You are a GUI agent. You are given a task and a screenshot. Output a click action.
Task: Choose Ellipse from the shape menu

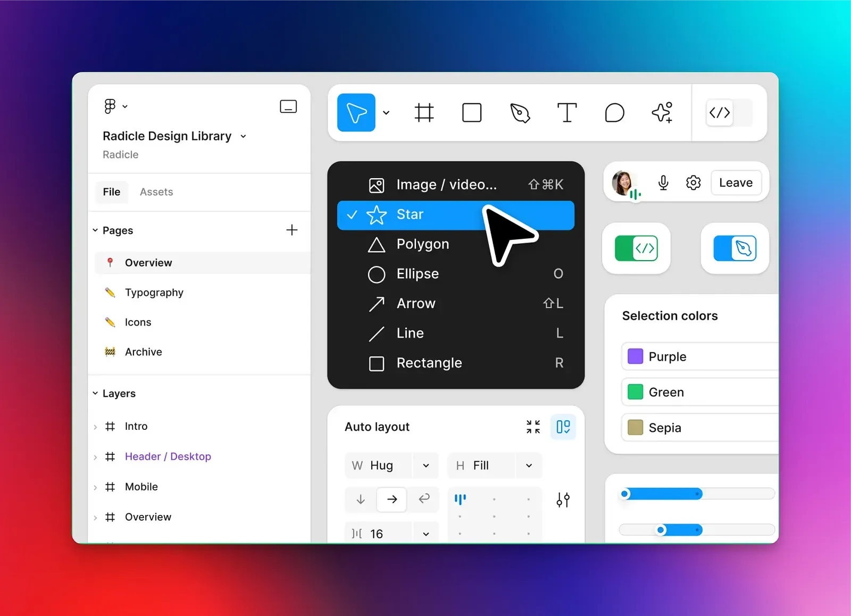[456, 274]
